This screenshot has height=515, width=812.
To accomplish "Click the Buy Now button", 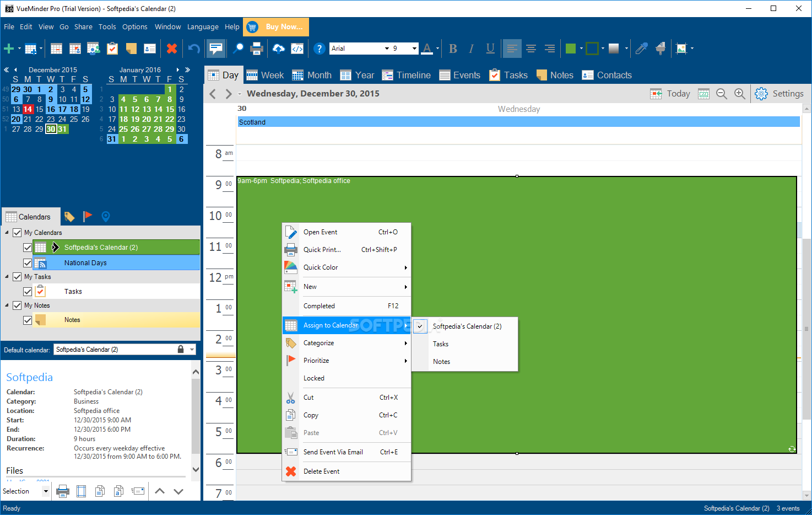I will 276,26.
